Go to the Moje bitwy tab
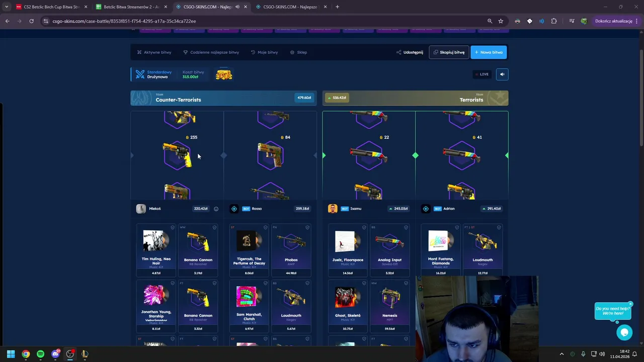 click(x=264, y=52)
